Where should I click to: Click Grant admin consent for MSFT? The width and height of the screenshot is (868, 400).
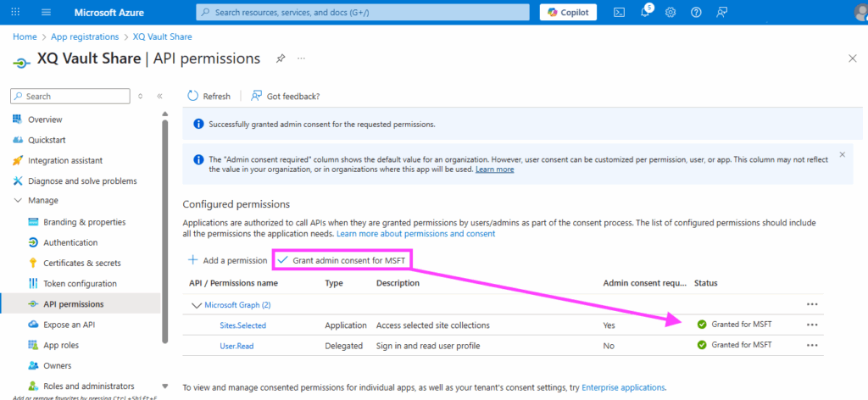(344, 260)
